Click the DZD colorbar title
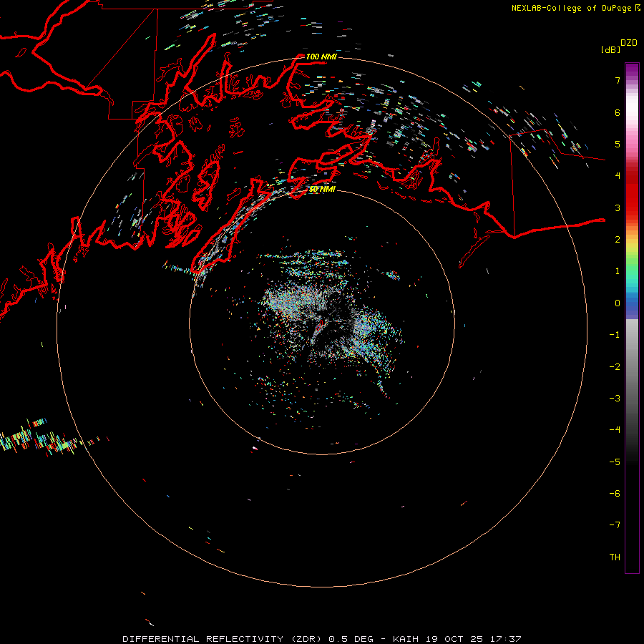The image size is (644, 644). click(629, 43)
